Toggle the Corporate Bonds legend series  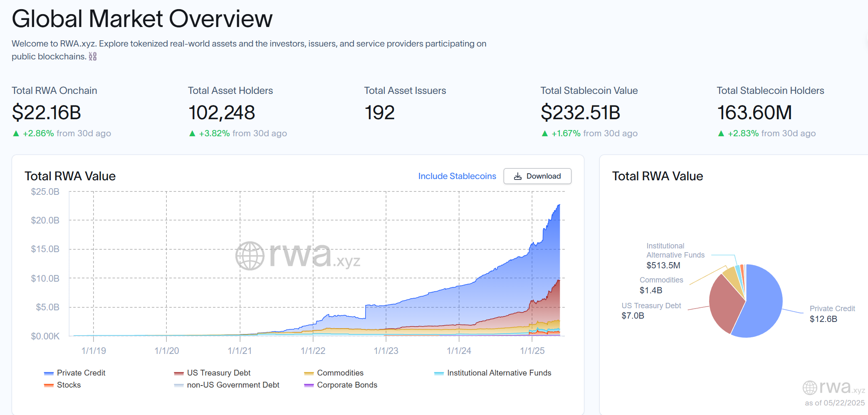tap(341, 385)
